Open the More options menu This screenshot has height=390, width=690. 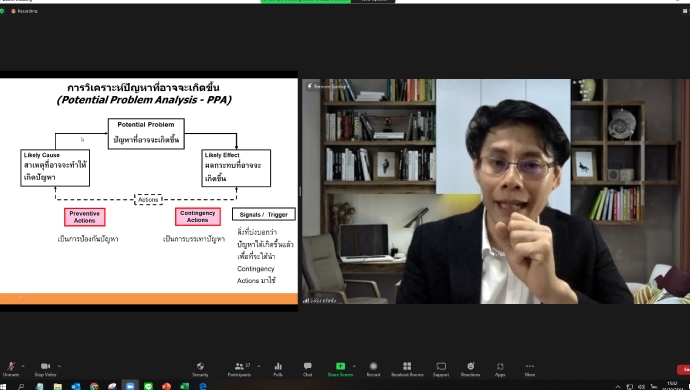530,369
